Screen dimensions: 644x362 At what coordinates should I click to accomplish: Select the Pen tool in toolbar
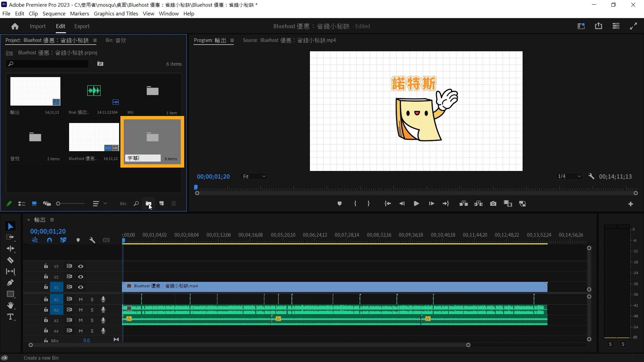pyautogui.click(x=10, y=283)
